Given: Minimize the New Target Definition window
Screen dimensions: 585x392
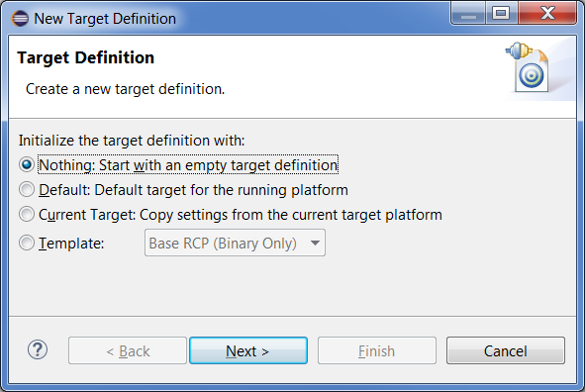Looking at the screenshot, I should [468, 14].
